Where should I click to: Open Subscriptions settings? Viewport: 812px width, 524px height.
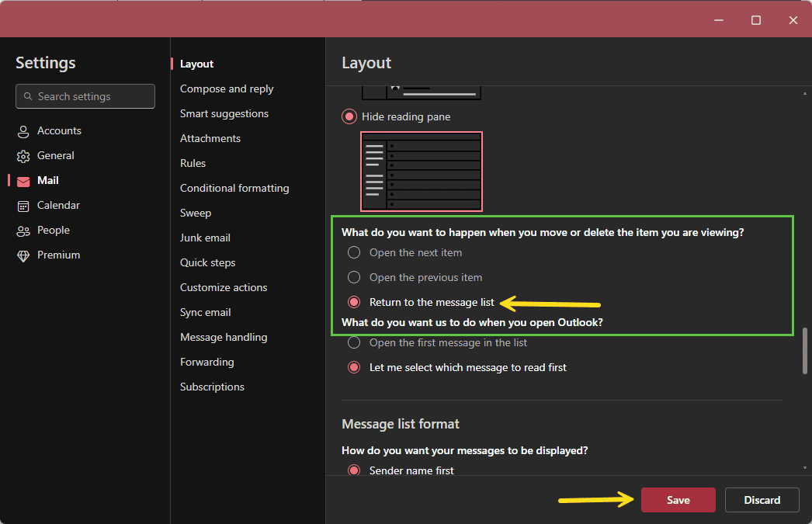click(x=212, y=387)
